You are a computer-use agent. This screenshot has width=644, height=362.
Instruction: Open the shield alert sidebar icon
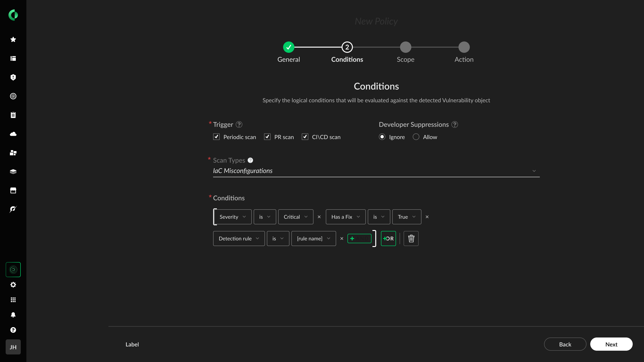[x=13, y=77]
